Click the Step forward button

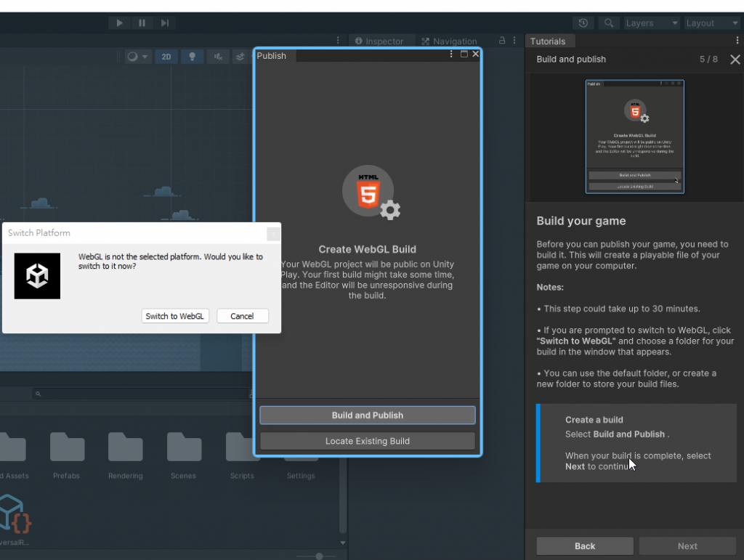[165, 23]
